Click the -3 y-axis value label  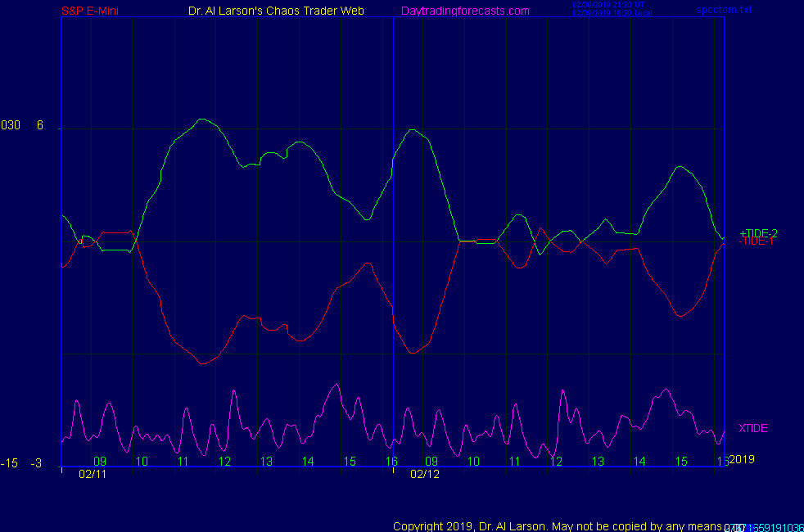pos(36,464)
